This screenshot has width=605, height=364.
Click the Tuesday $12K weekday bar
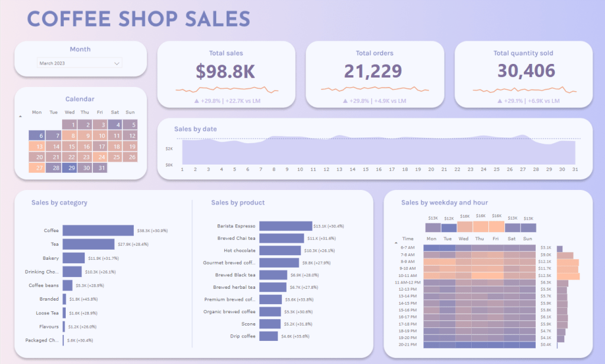coord(449,228)
